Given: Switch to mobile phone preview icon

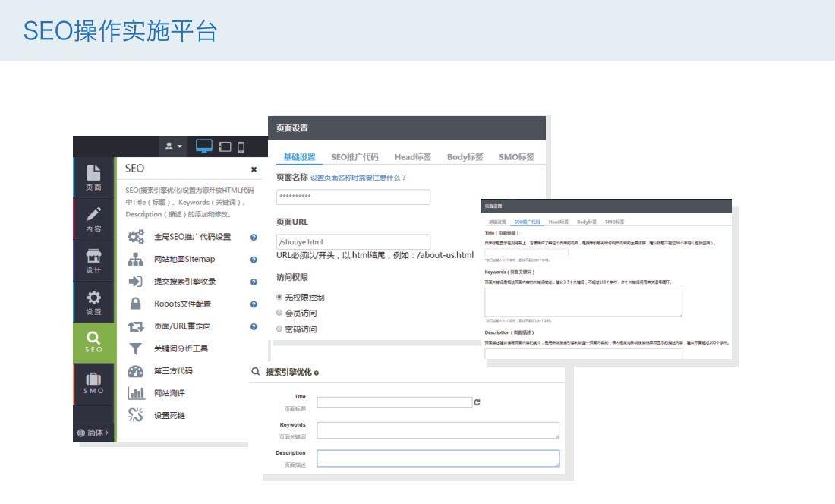Looking at the screenshot, I should click(241, 146).
